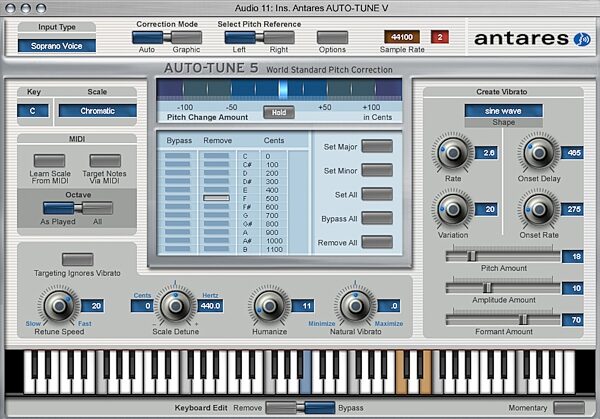Click the Retune Speed knob
The width and height of the screenshot is (600, 419).
[59, 305]
